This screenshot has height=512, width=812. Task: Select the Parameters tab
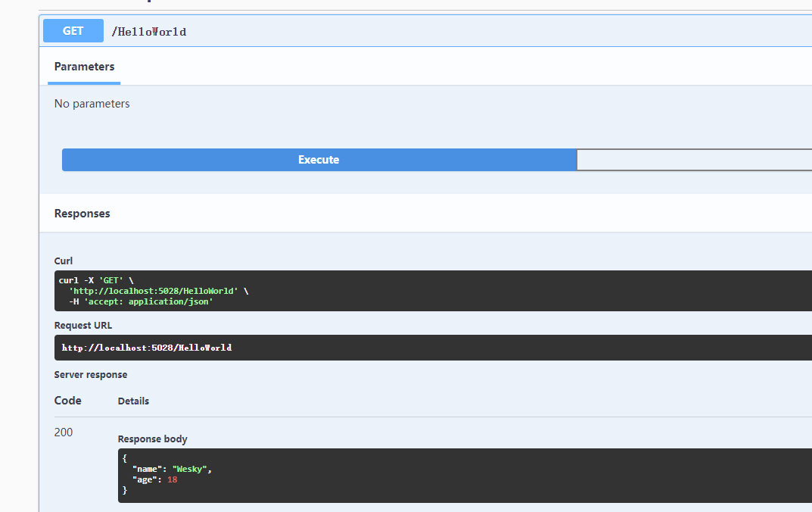84,67
